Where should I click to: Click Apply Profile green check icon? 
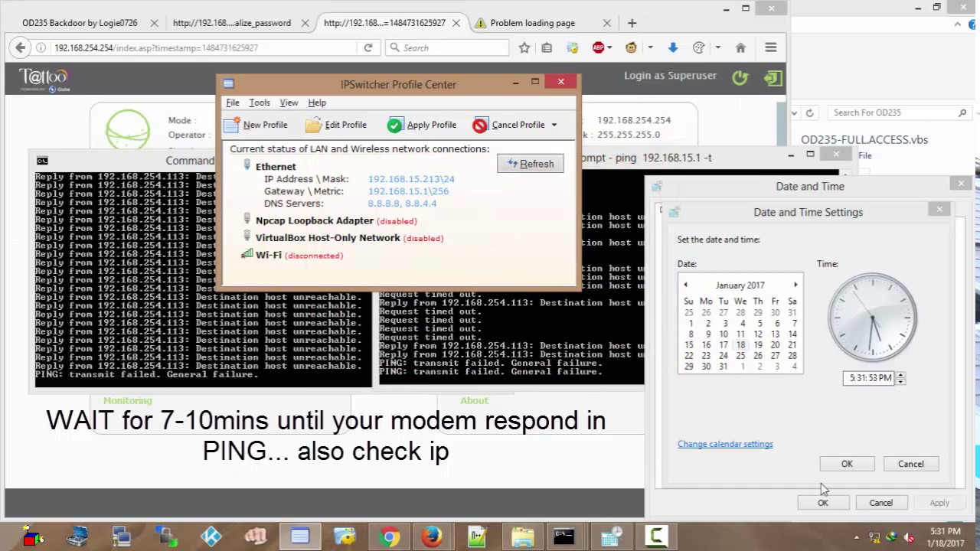[394, 125]
